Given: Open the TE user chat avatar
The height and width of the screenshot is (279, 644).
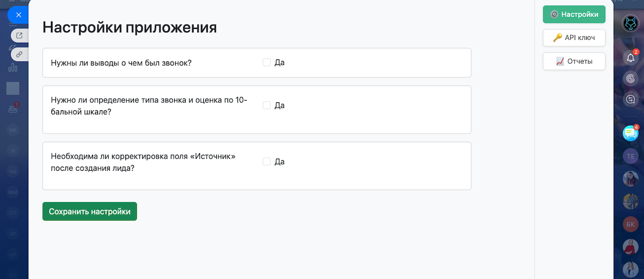Looking at the screenshot, I should click(630, 157).
